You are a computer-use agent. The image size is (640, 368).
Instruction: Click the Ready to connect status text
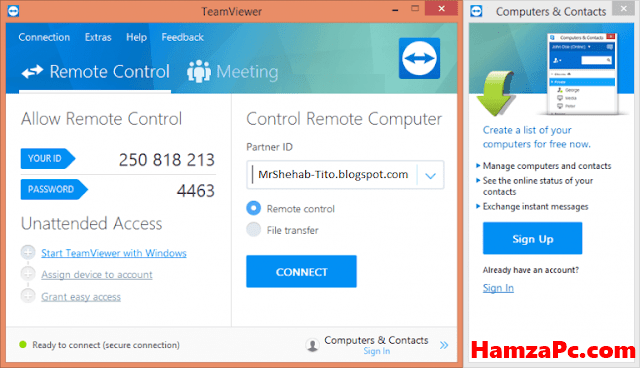coord(106,345)
